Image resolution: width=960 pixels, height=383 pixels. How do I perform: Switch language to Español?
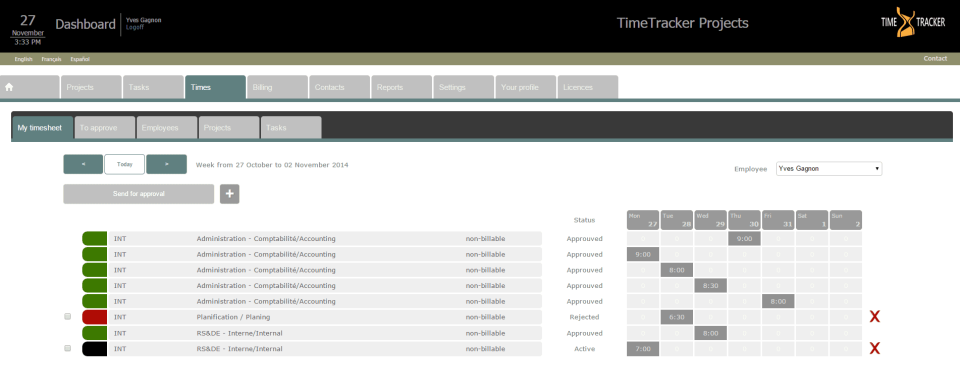(80, 59)
